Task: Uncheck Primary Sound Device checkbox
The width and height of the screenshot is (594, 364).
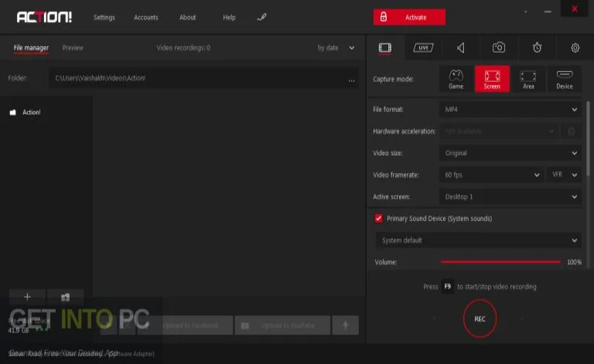Action: [x=378, y=219]
